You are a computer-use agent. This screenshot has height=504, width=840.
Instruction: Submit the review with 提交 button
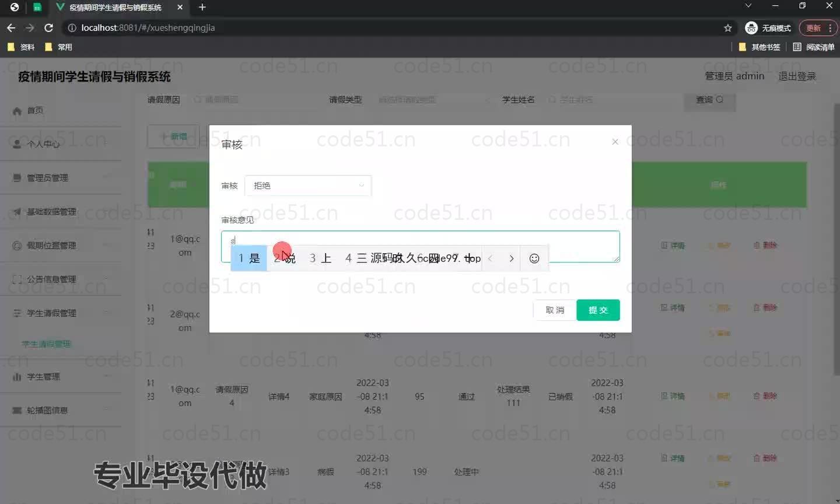point(598,310)
